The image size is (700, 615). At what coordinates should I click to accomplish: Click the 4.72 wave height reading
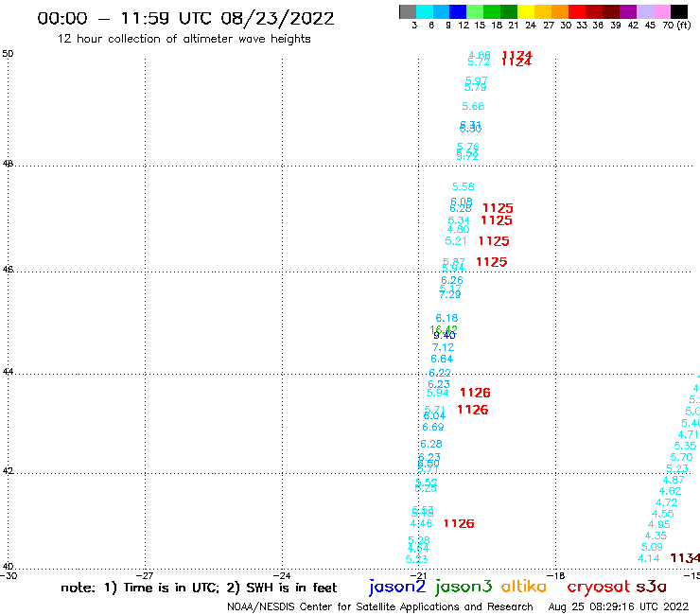point(666,502)
